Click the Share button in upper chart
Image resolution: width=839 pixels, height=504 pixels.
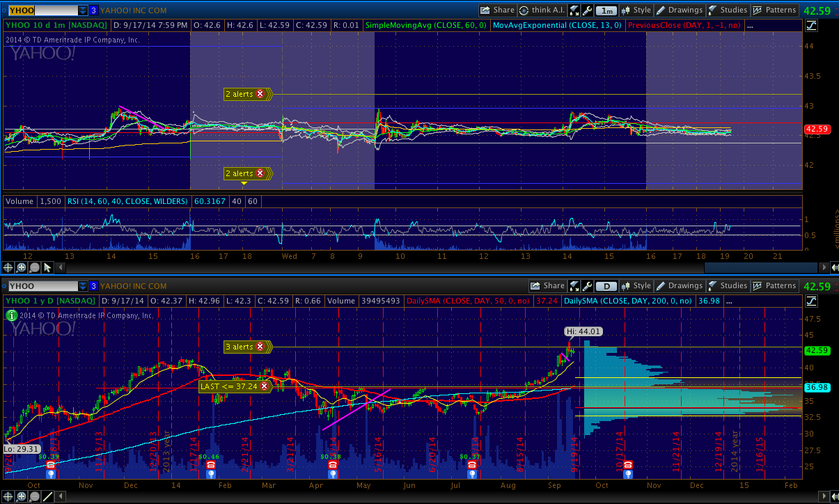[x=497, y=10]
